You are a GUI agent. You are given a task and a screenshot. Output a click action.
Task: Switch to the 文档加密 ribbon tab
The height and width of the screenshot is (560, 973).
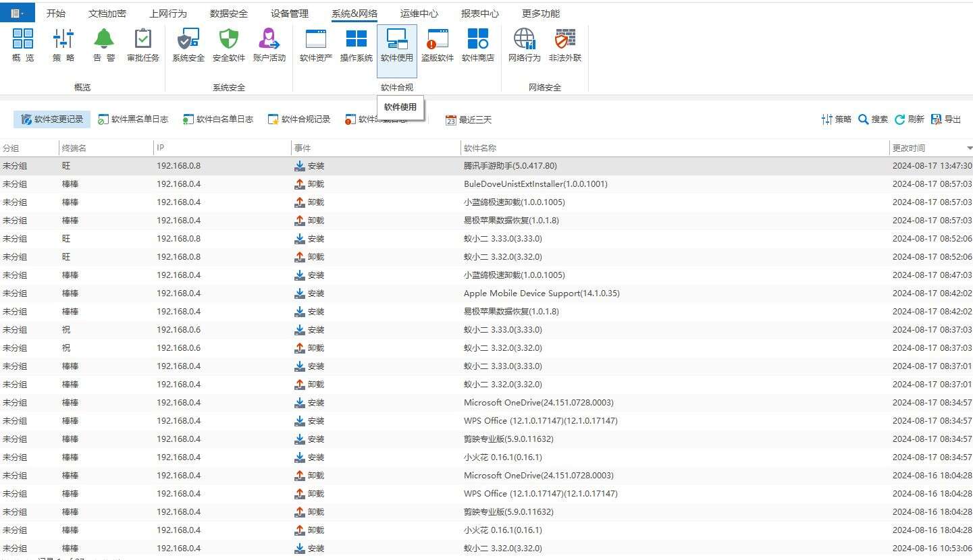[107, 13]
